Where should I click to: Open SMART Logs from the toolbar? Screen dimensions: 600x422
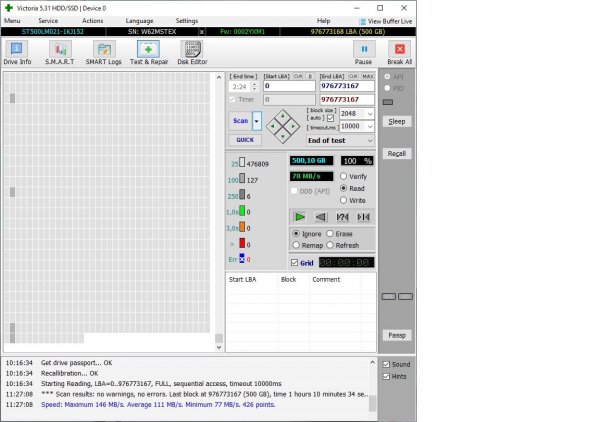tap(103, 53)
